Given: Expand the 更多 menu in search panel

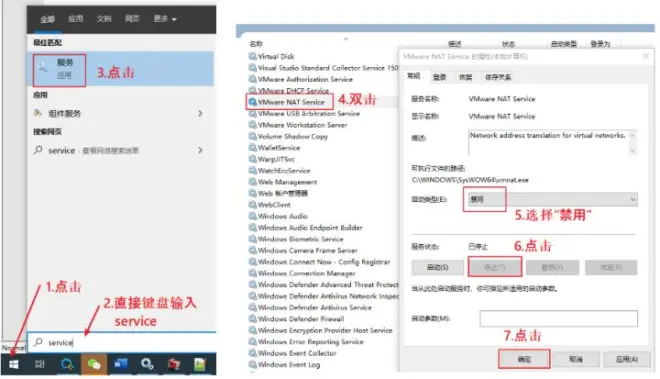Looking at the screenshot, I should coord(165,19).
